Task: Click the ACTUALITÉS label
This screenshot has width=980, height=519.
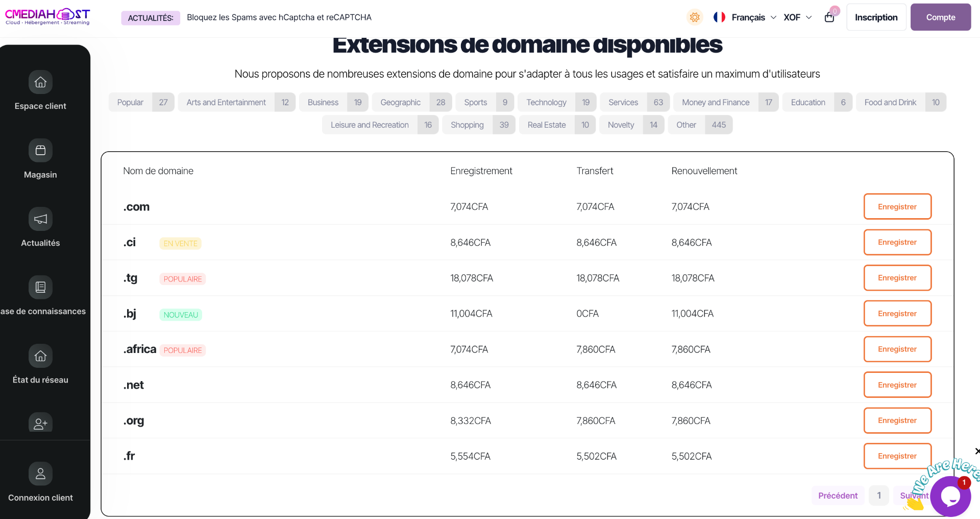Action: point(151,18)
